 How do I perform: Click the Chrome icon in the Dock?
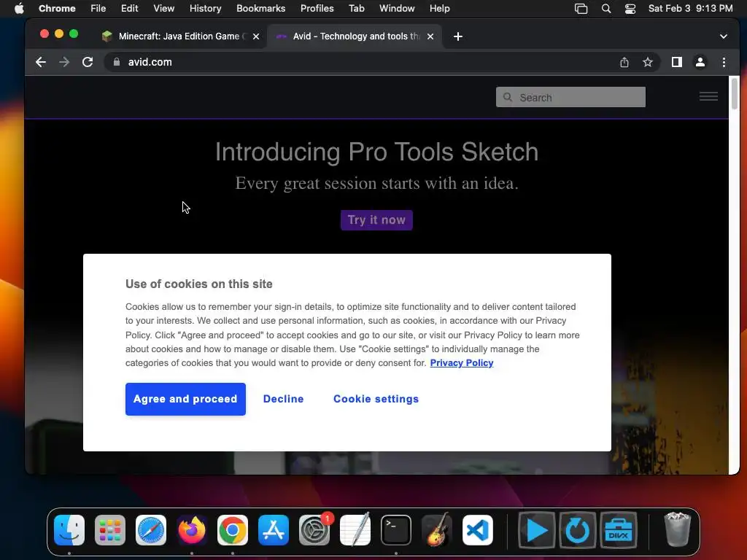[x=233, y=530]
